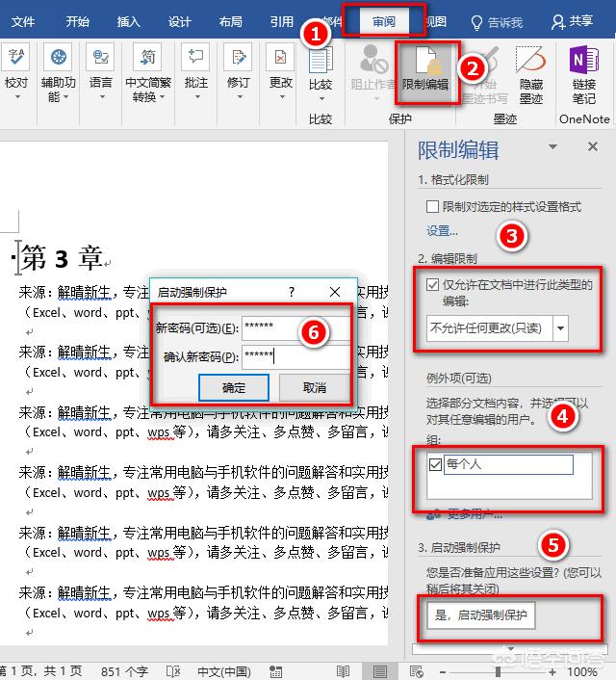616x680 pixels.
Task: Open the 文件 tab
Action: [22, 21]
